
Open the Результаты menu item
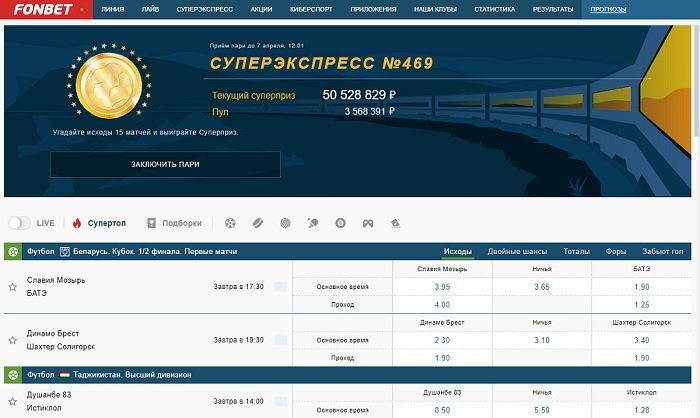[553, 9]
